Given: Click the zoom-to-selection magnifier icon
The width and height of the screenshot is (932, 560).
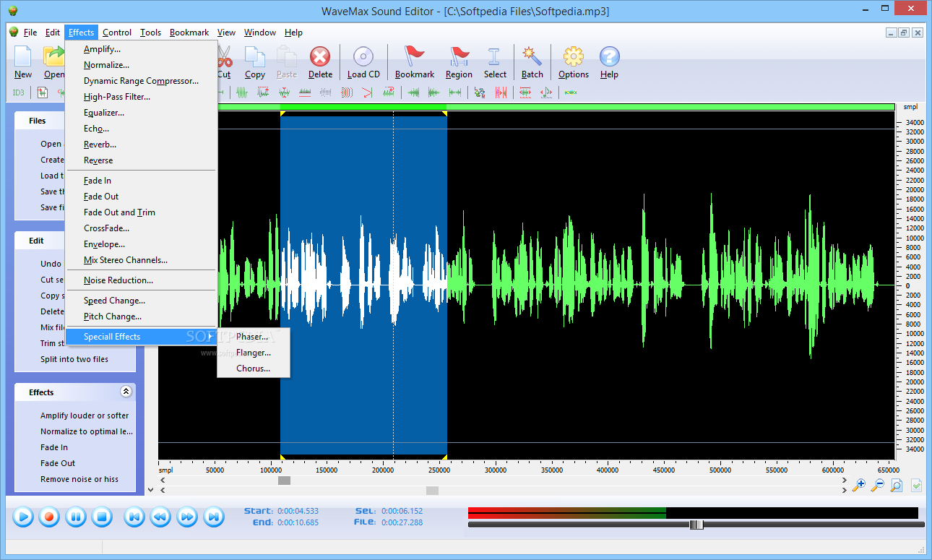Looking at the screenshot, I should tap(897, 486).
